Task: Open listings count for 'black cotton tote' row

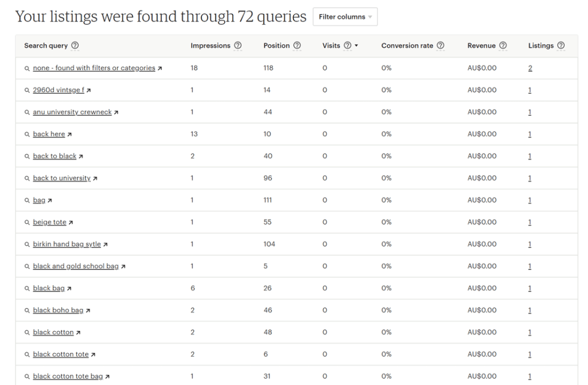Action: click(x=529, y=355)
